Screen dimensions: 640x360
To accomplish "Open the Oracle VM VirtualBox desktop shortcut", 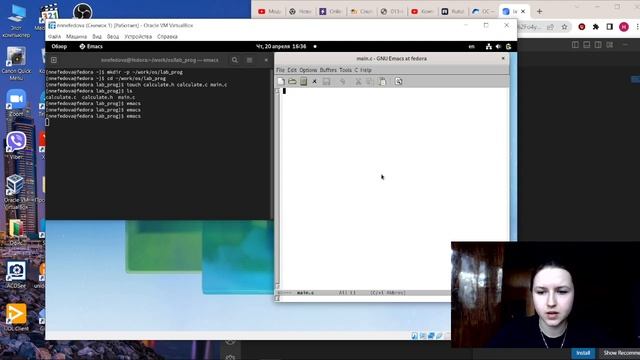I will point(16,192).
